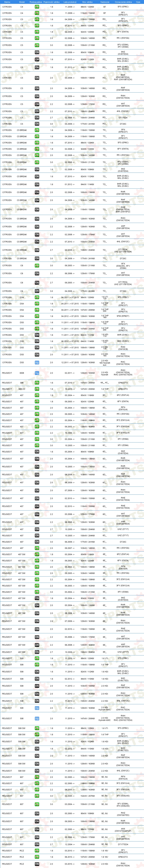Click the Opis column header

138,2
